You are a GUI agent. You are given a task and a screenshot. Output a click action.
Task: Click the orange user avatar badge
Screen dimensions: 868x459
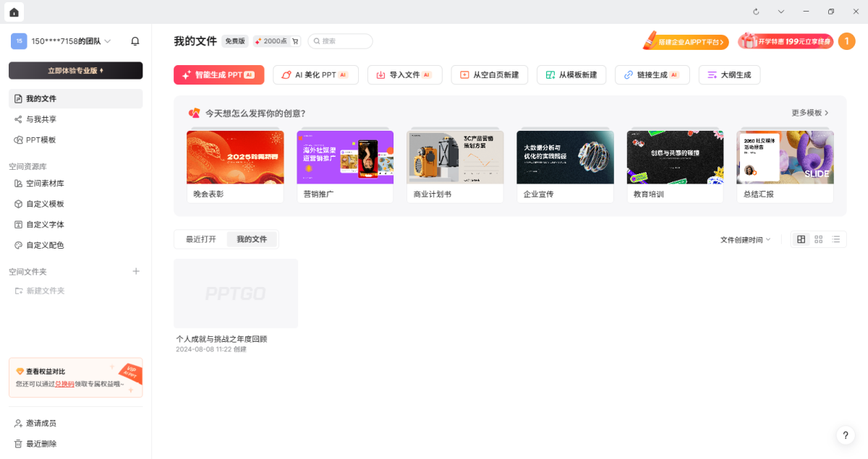(x=846, y=41)
